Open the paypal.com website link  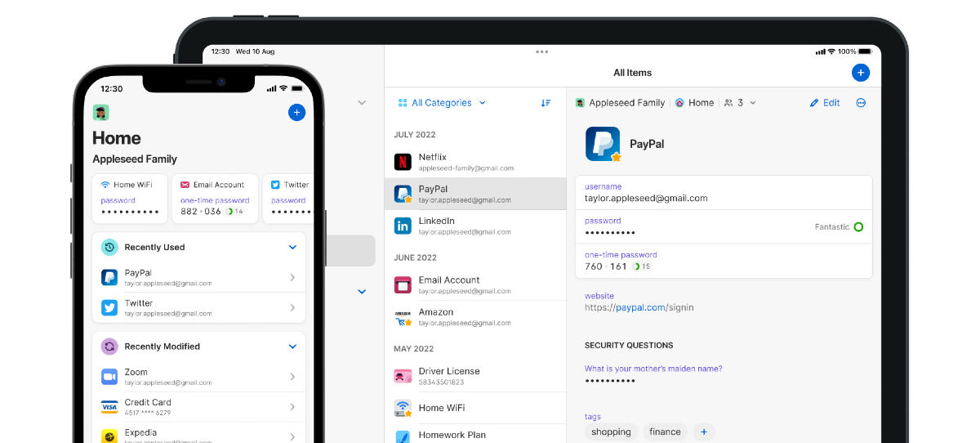click(x=640, y=307)
